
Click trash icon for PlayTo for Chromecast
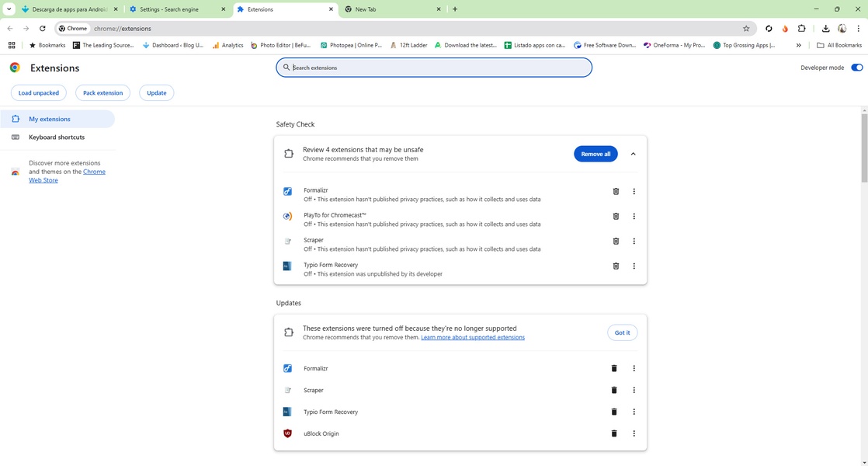tap(616, 217)
